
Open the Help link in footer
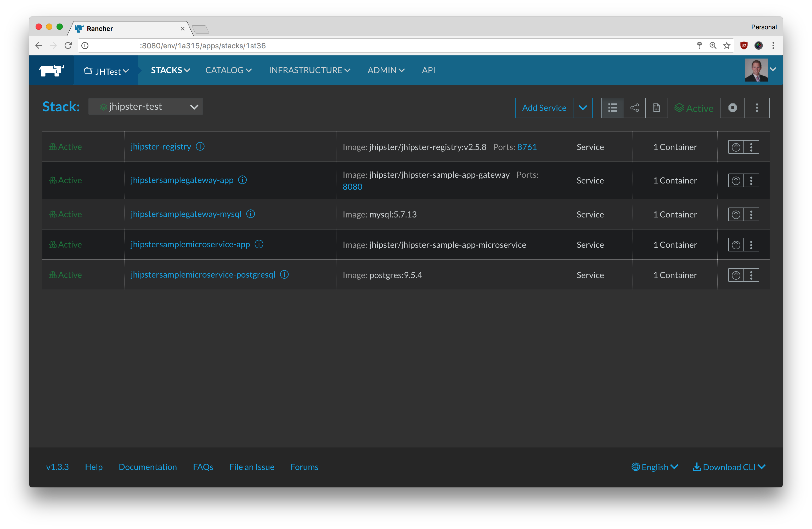94,467
